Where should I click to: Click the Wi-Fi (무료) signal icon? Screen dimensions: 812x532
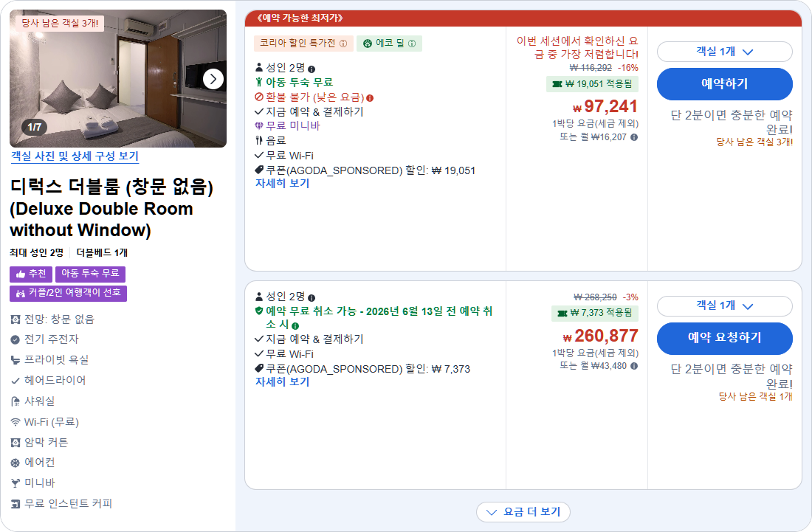16,422
